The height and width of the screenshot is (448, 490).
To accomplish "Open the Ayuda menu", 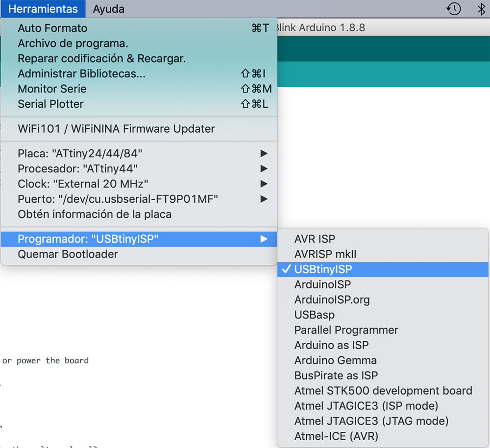I will click(108, 9).
